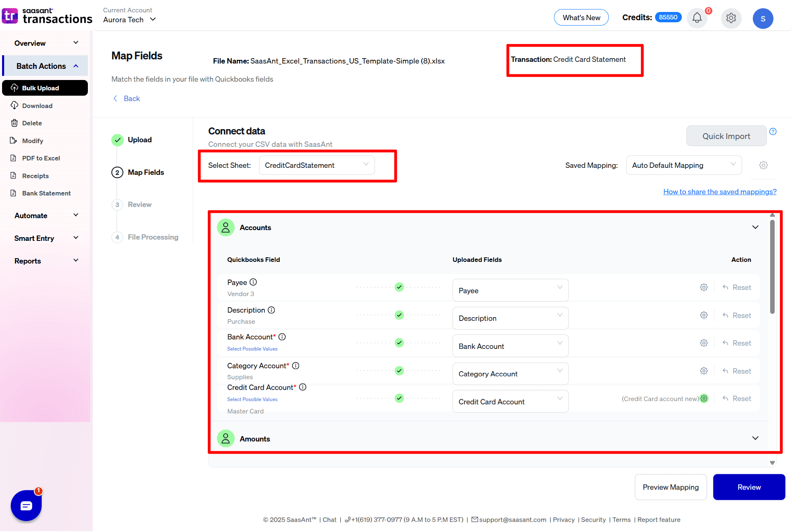Screen dimensions: 792x532
Task: Open Delete in sidebar
Action: [x=32, y=123]
